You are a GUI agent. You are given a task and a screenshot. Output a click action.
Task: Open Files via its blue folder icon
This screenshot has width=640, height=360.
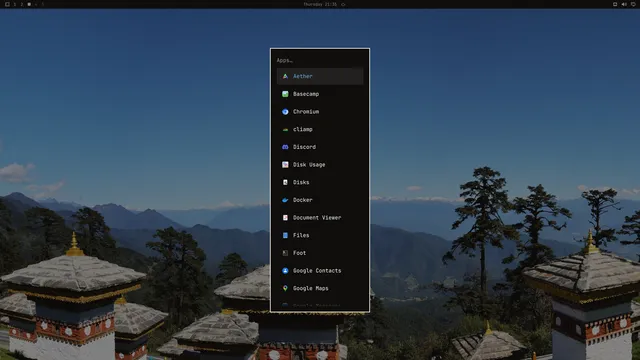[285, 235]
